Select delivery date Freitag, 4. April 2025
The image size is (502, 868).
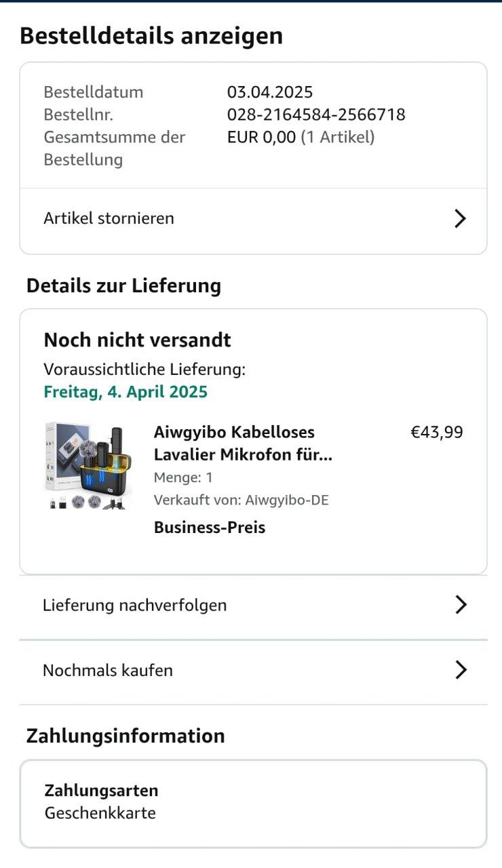125,392
